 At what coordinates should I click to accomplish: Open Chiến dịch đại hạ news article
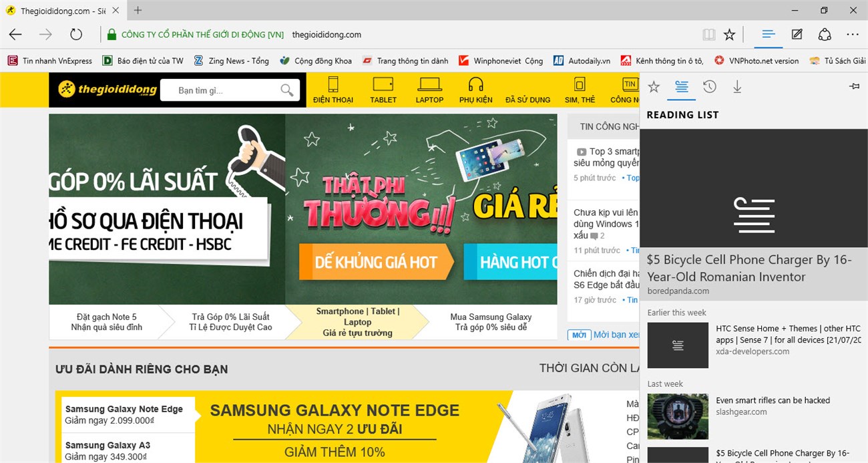pyautogui.click(x=606, y=279)
